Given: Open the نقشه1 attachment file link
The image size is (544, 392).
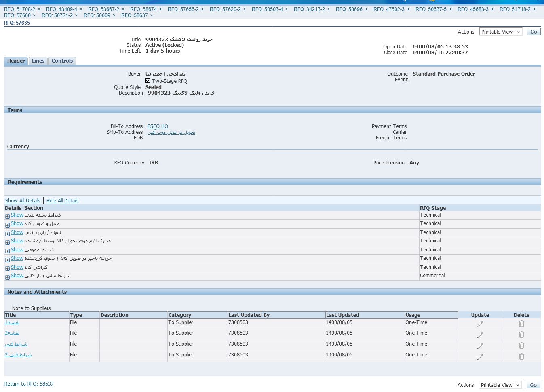Looking at the screenshot, I should 12,322.
